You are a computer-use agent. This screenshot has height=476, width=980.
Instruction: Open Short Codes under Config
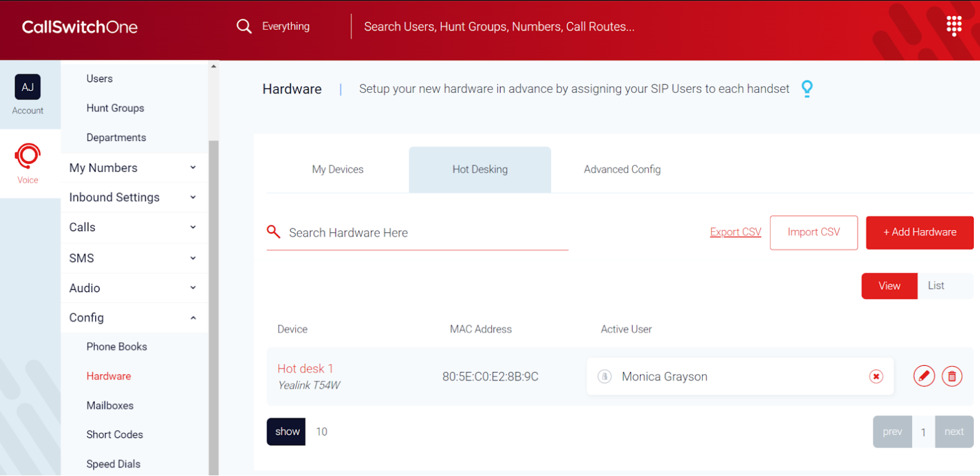[x=115, y=435]
